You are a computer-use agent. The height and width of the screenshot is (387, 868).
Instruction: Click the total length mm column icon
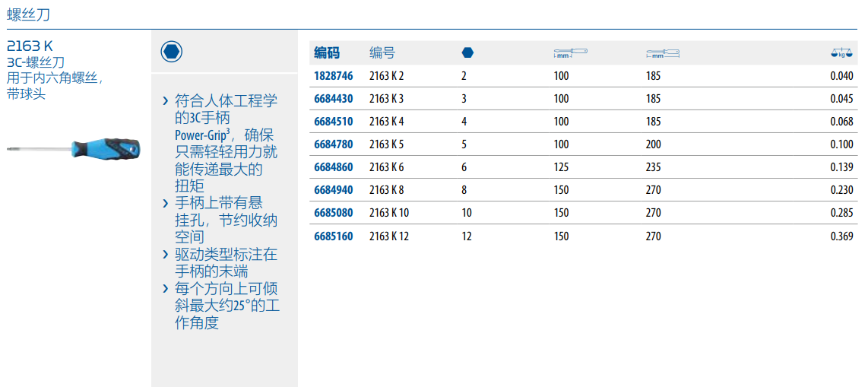[662, 53]
